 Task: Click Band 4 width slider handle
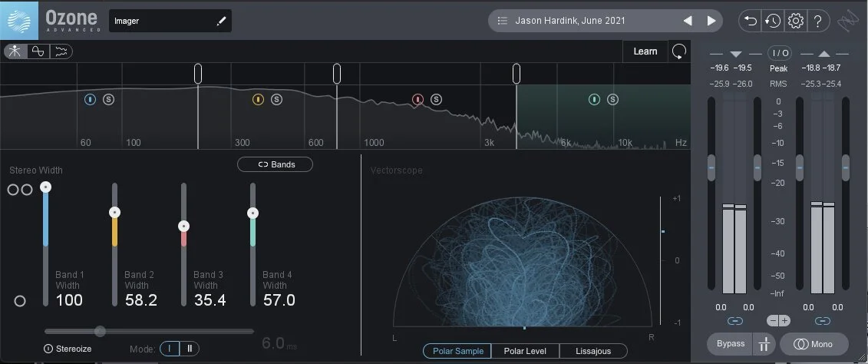(x=252, y=213)
